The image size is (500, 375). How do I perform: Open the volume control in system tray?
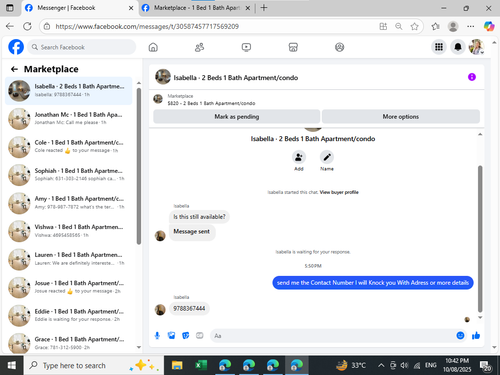tap(404, 366)
